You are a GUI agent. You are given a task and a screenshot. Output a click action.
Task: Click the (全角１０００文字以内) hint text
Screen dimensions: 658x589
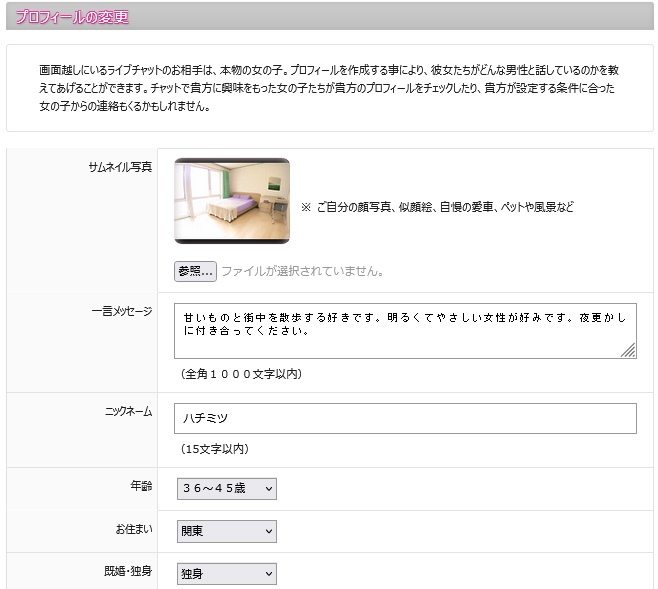[241, 374]
